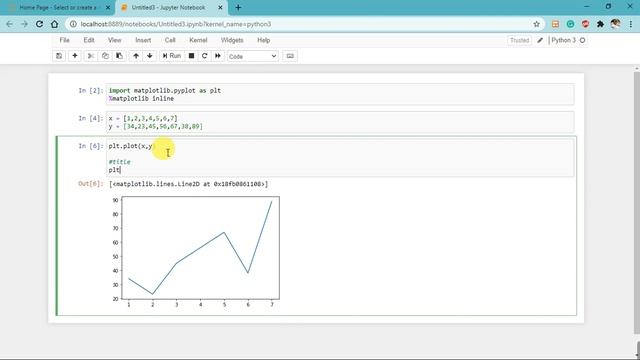Click the cell defining x and y lists

pyautogui.click(x=340, y=122)
